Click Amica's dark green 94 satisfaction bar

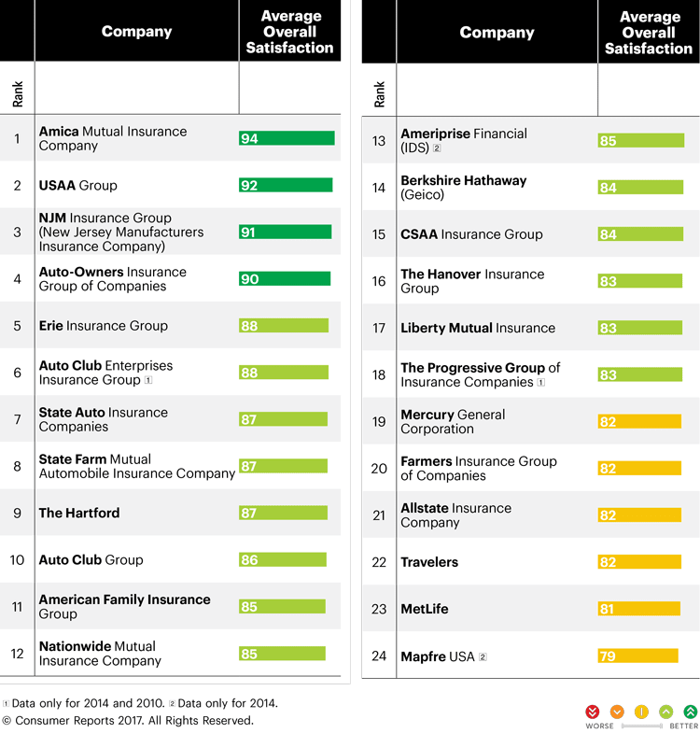(287, 138)
